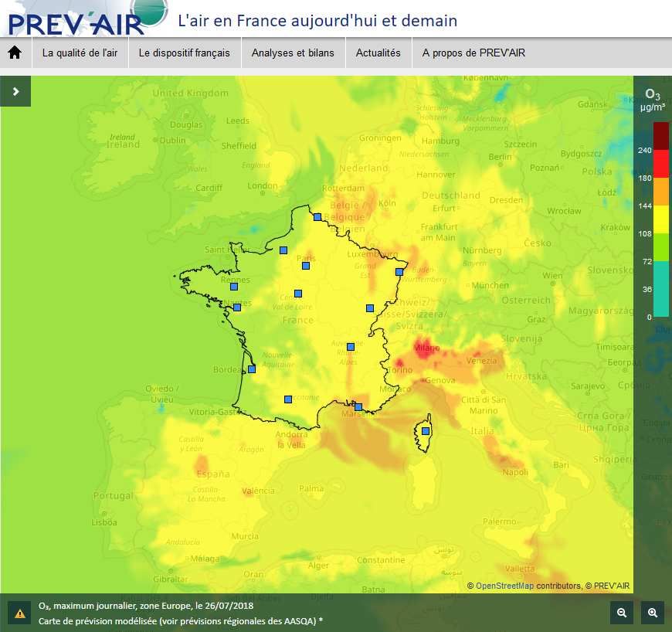Viewport: 672px width, 632px height.
Task: Select the station marker in Centre-Val de Loire
Action: pyautogui.click(x=298, y=294)
